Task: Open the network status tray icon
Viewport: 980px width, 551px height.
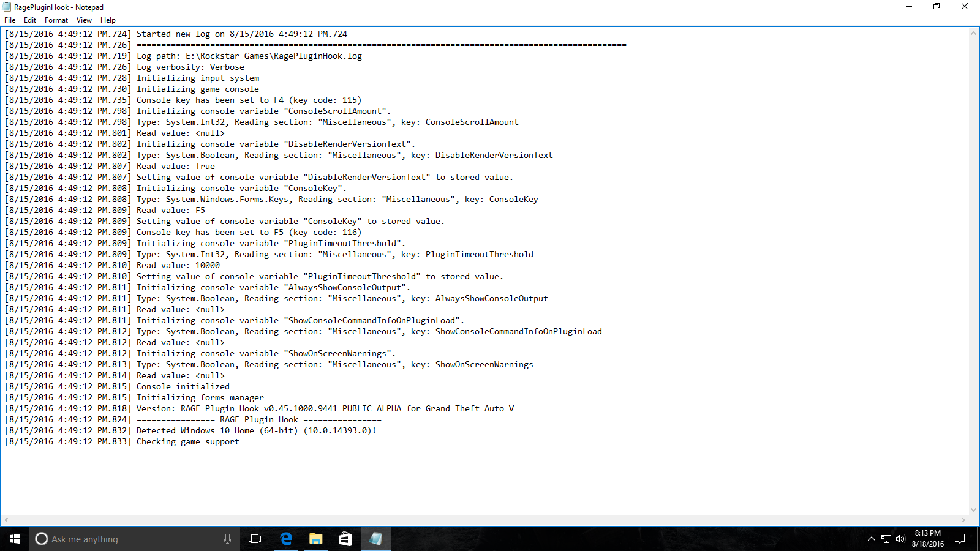Action: click(x=886, y=539)
